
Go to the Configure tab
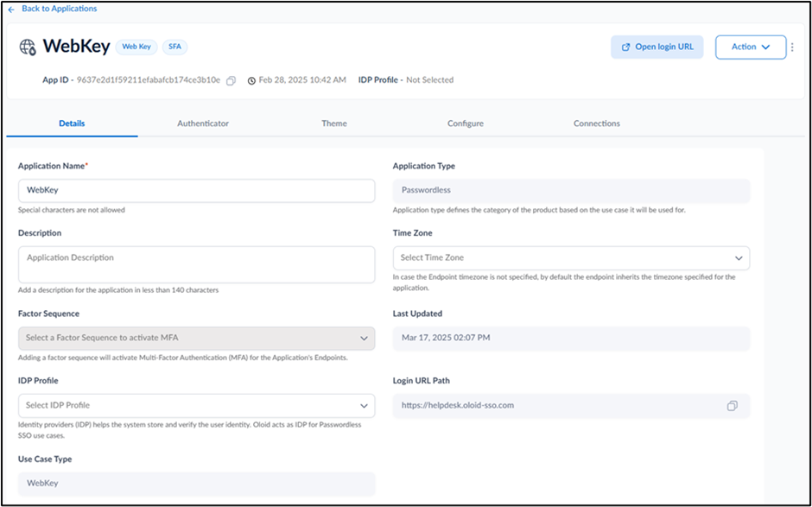pyautogui.click(x=466, y=124)
